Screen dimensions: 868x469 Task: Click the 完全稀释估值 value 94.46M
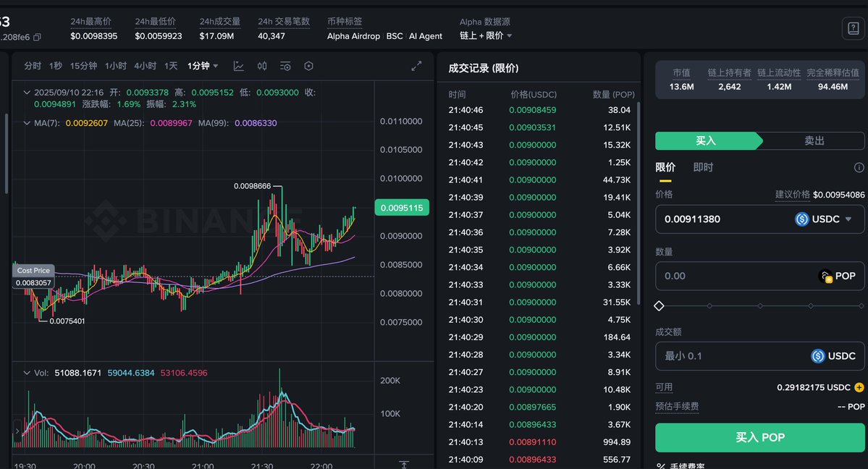point(833,87)
